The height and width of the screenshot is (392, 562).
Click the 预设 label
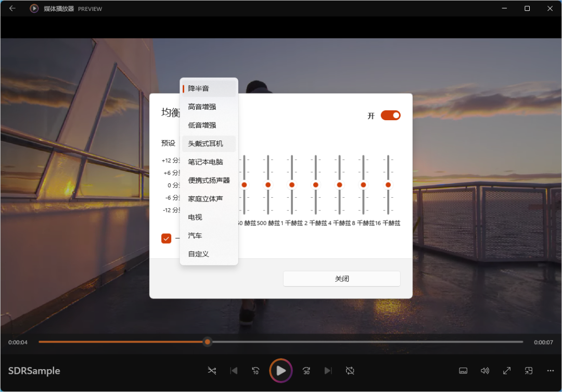(168, 143)
